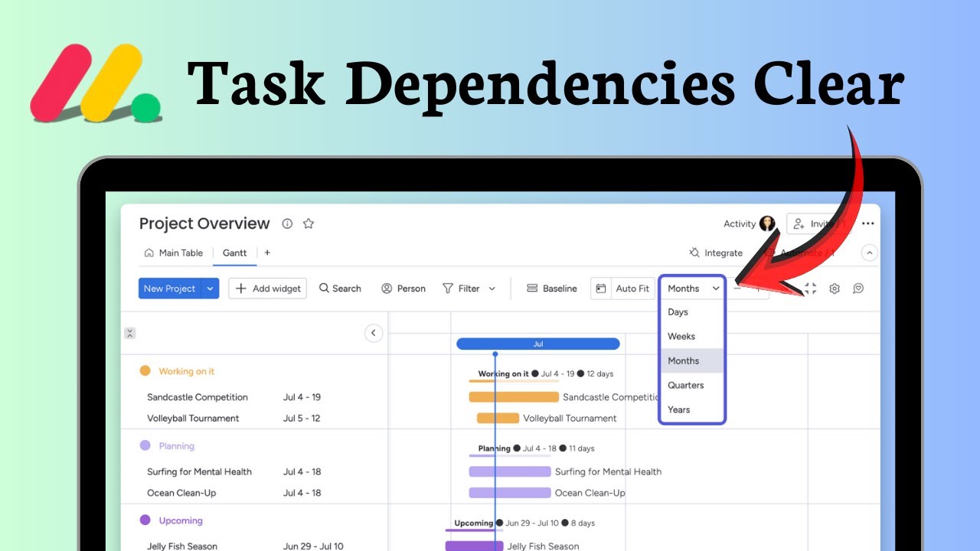980x551 pixels.
Task: Click the calendar icon on Auto Fit
Action: coord(601,289)
